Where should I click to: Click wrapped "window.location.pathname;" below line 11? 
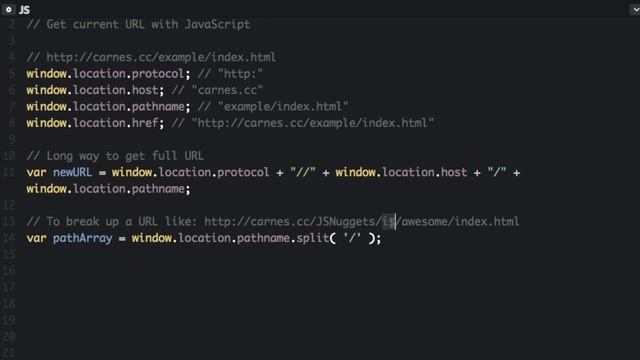tap(109, 189)
